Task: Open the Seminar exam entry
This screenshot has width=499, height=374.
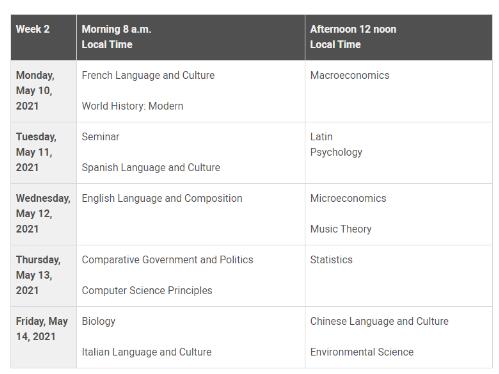Action: [100, 137]
